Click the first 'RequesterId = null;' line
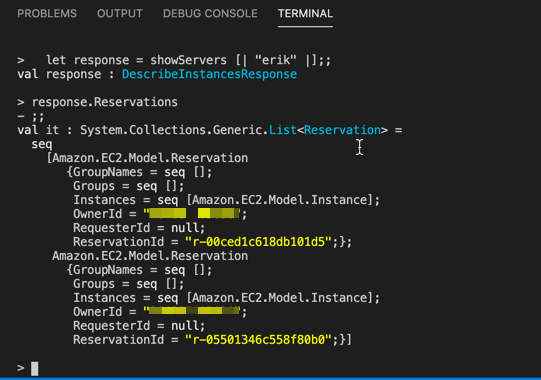The image size is (541, 380). coord(139,228)
